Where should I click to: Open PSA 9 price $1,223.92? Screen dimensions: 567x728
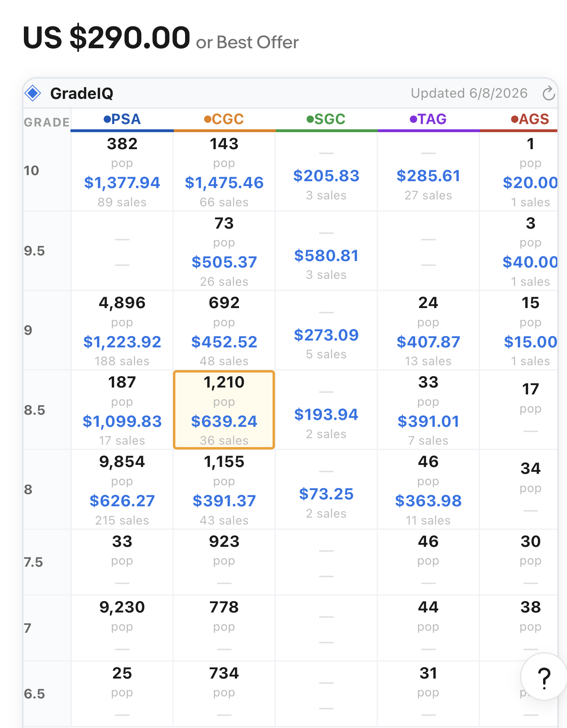(x=122, y=342)
